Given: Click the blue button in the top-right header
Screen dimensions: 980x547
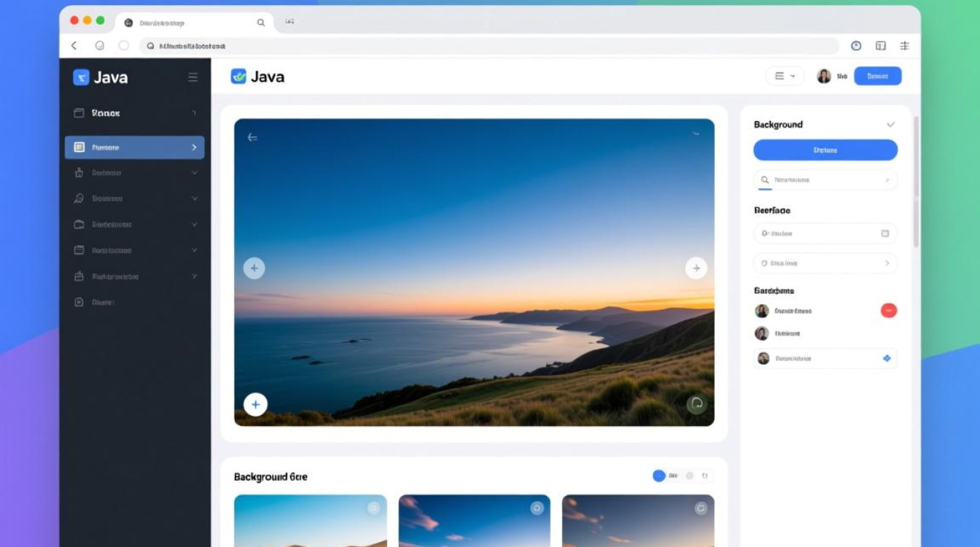Looking at the screenshot, I should (x=877, y=76).
